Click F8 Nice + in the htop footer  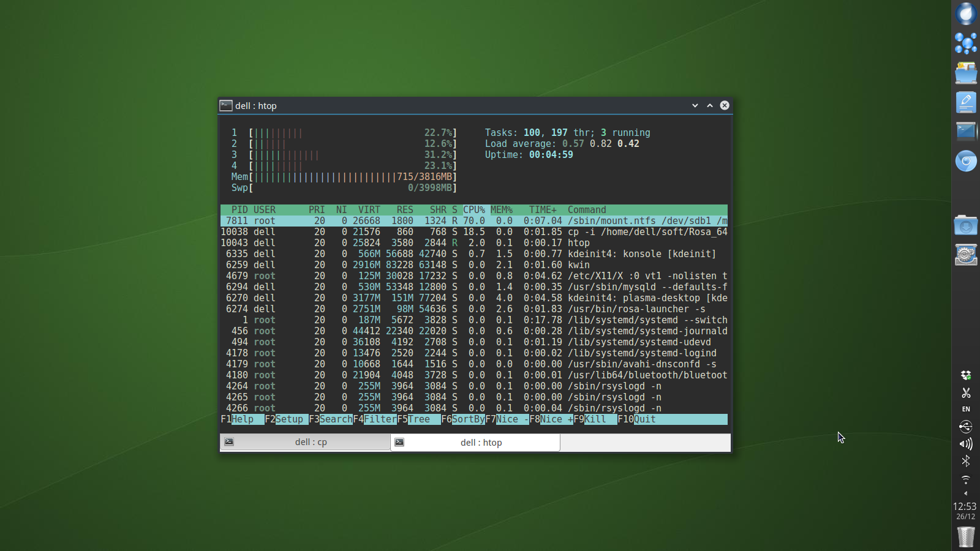point(551,419)
